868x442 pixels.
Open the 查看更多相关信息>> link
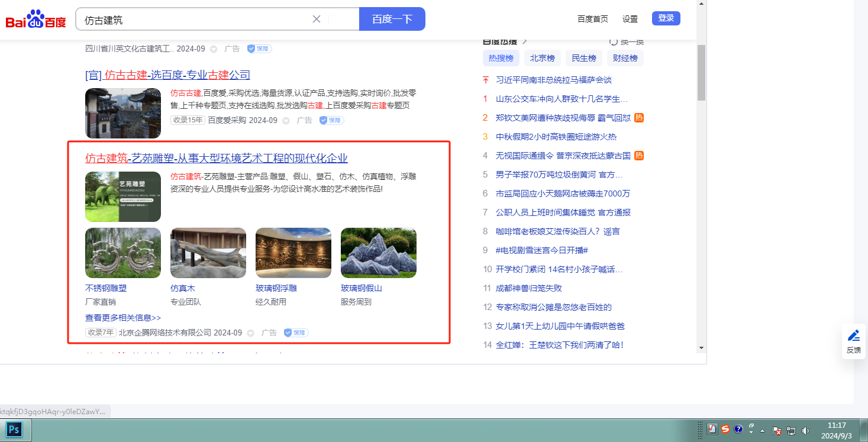(123, 318)
